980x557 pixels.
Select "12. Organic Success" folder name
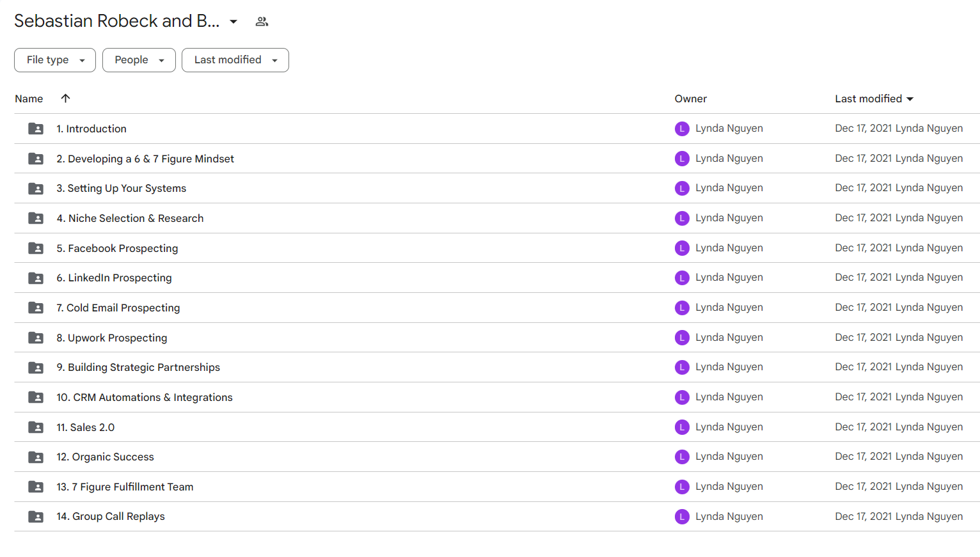[105, 457]
